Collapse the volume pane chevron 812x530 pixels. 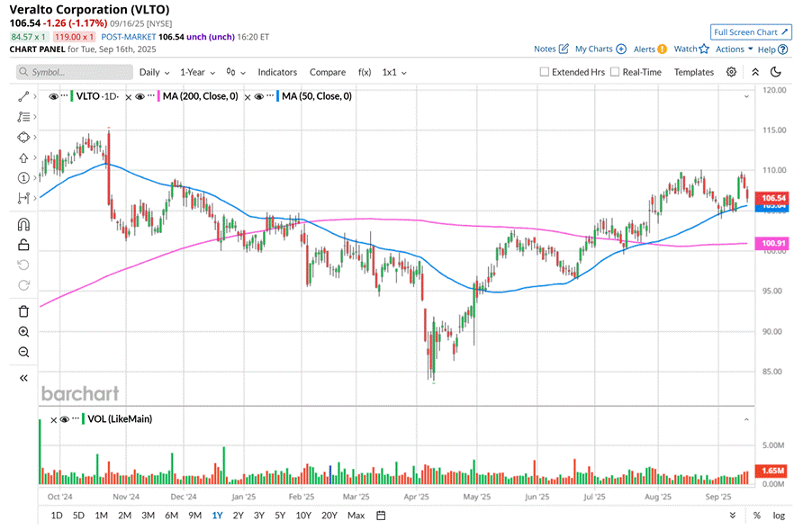[x=746, y=419]
